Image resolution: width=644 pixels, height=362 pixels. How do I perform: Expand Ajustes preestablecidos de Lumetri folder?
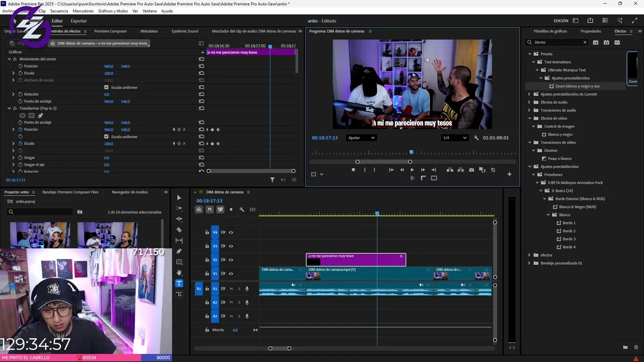click(x=529, y=94)
